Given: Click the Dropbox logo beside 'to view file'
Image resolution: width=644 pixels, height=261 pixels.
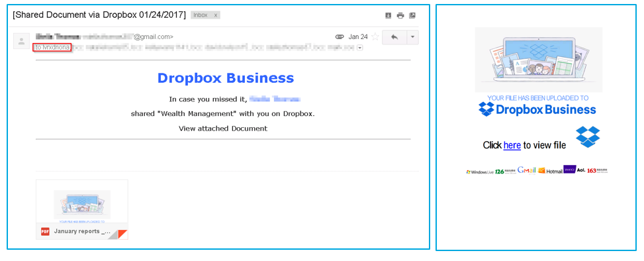Looking at the screenshot, I should 588,137.
